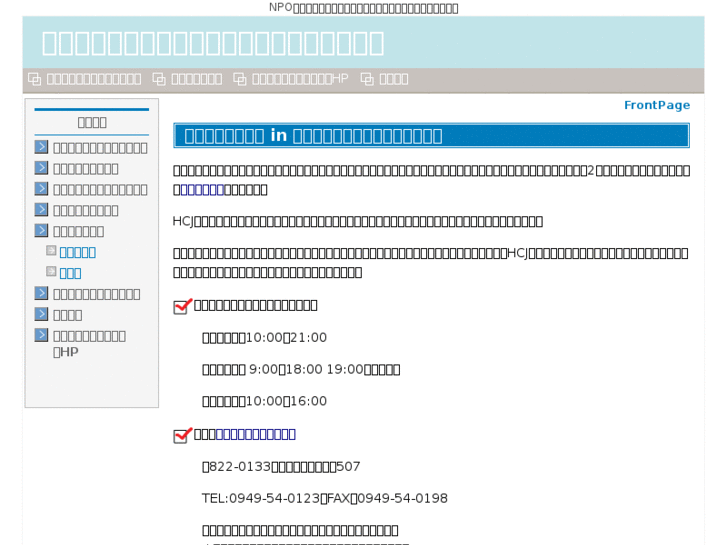Click the arrow icon of the sidebar entry directly above the HP entry

[x=41, y=314]
